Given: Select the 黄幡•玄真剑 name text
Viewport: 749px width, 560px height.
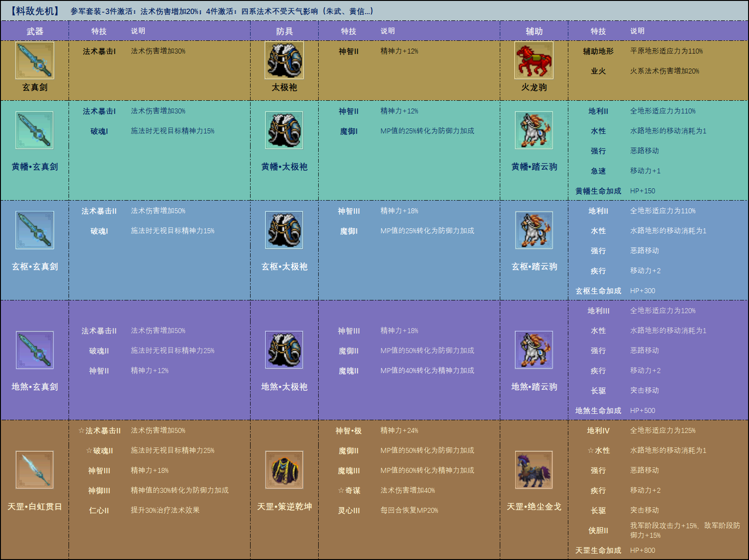Looking at the screenshot, I should 35,167.
